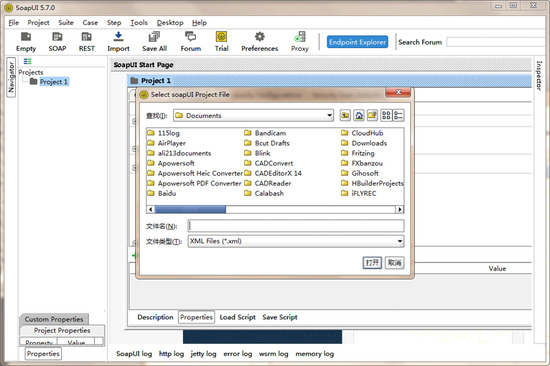The width and height of the screenshot is (550, 366).
Task: Open the jetty log tab
Action: (x=203, y=354)
